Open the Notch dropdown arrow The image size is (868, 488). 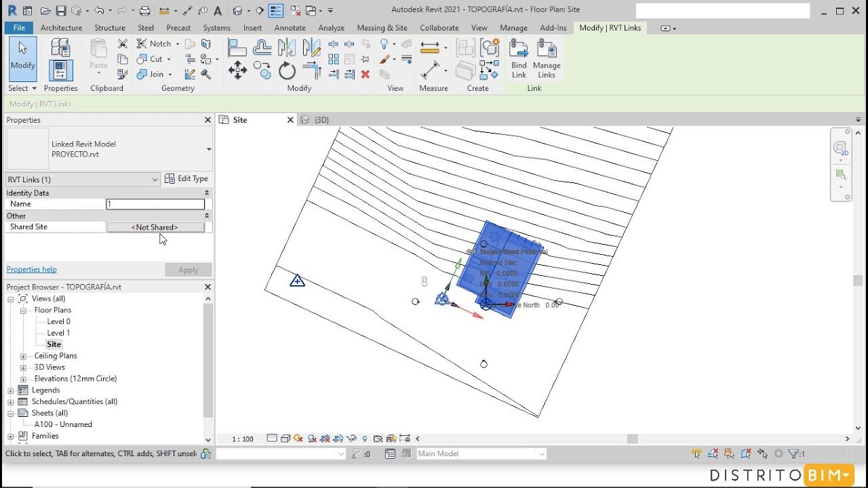(x=178, y=43)
